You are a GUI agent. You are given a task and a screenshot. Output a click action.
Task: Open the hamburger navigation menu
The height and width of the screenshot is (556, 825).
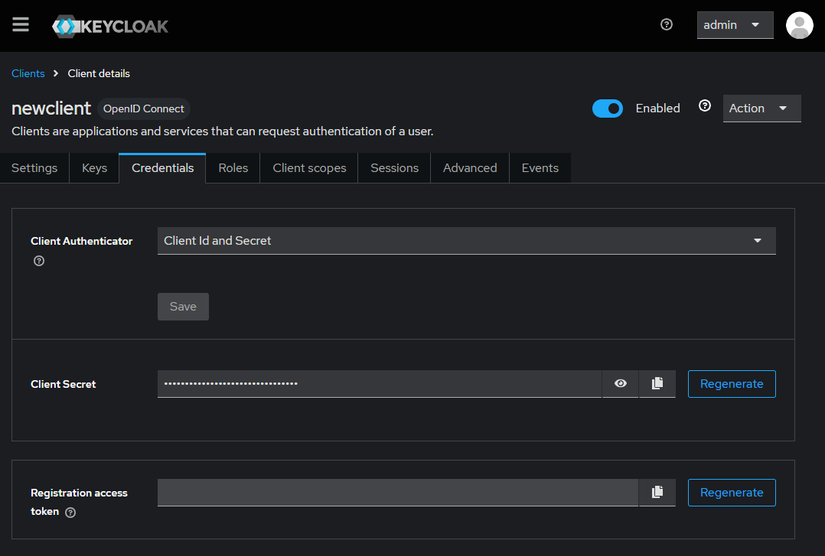pos(20,25)
